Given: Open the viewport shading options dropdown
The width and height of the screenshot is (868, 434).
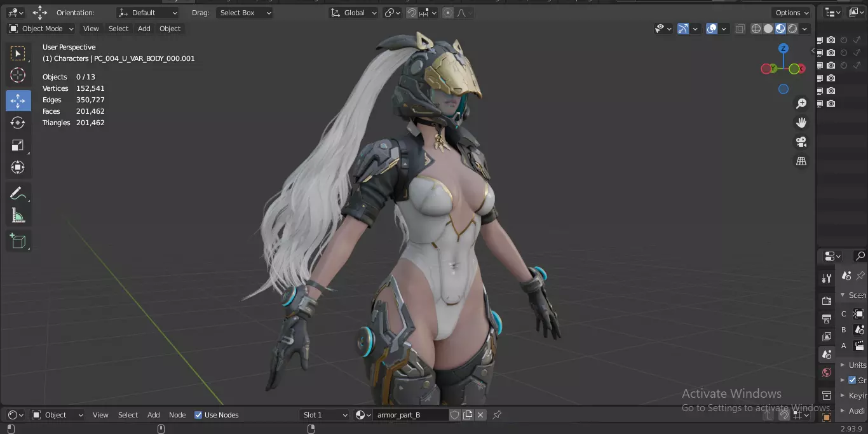Looking at the screenshot, I should (x=805, y=29).
